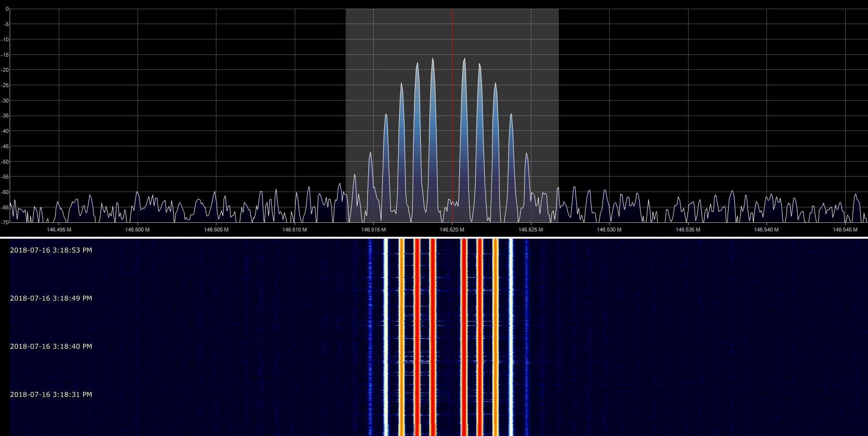Jump to the 146.545 M axis label

pyautogui.click(x=845, y=230)
